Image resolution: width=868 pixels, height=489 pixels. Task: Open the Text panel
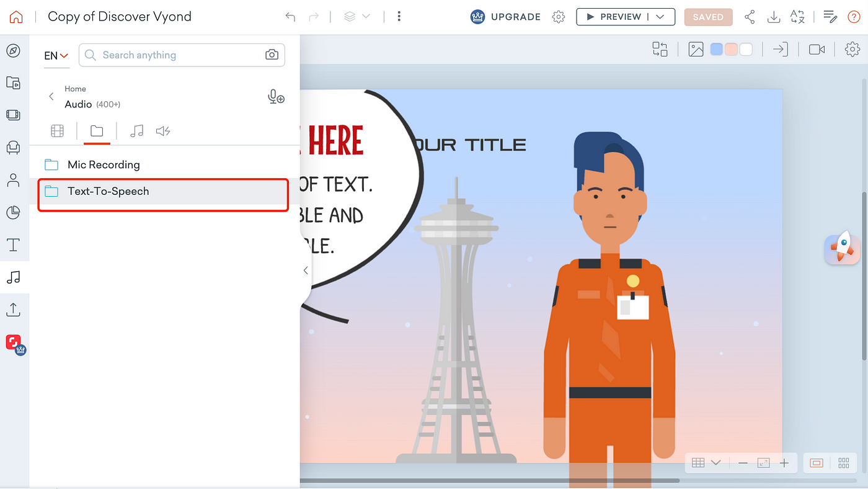tap(13, 244)
